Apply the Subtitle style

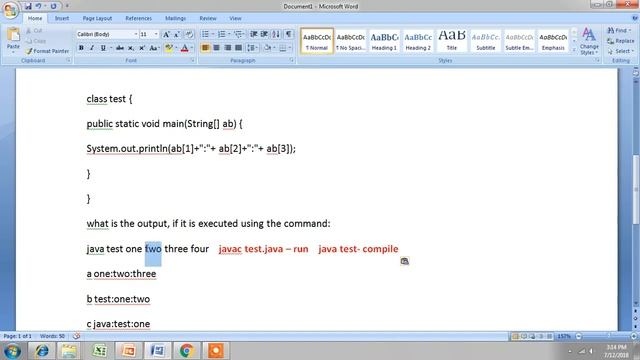pos(486,40)
